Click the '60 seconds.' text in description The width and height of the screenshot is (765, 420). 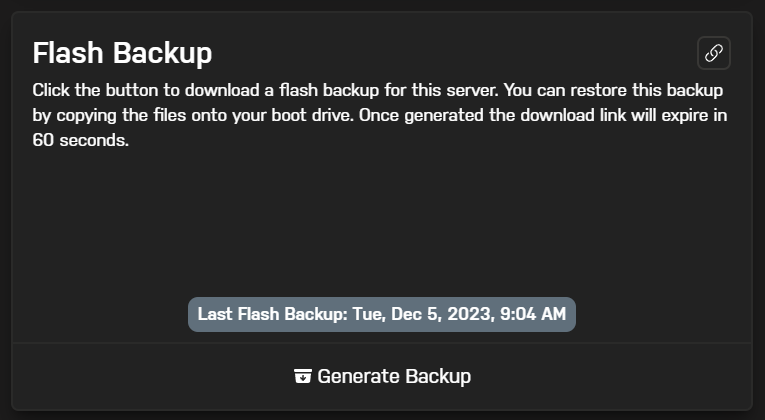[81, 140]
